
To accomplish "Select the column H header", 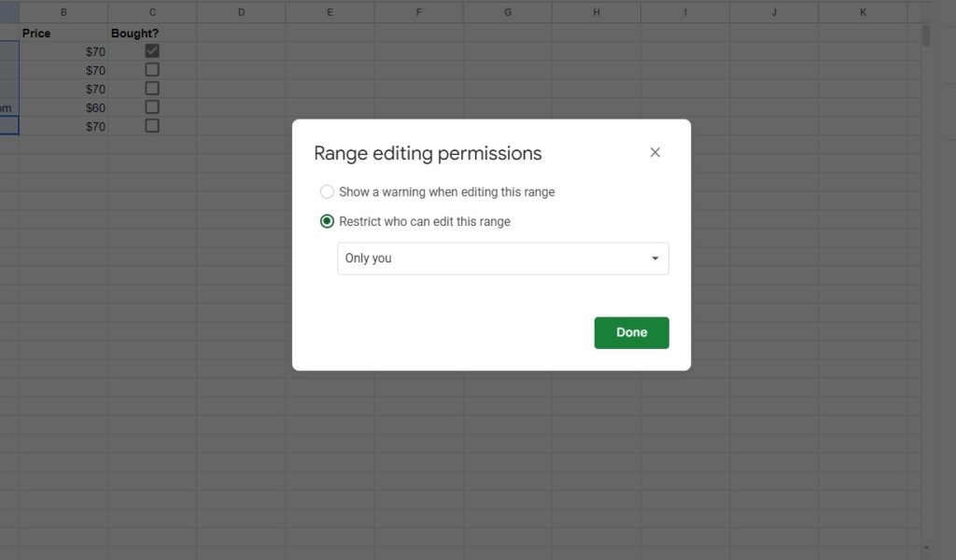I will click(x=596, y=12).
